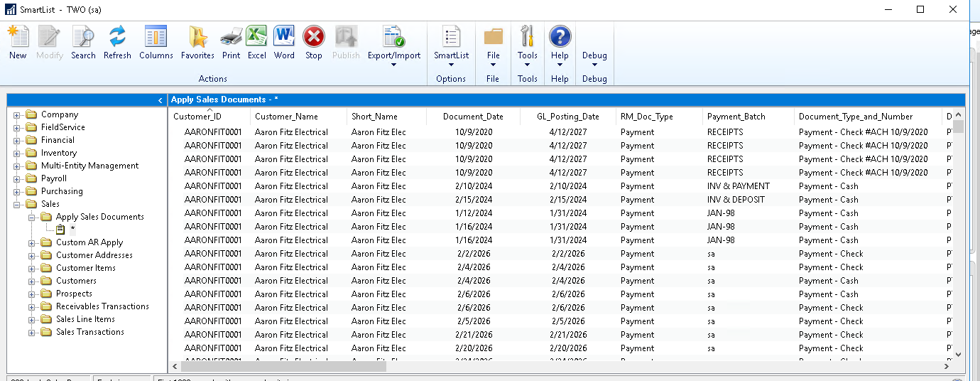Sort by Document_Date column header

[x=473, y=117]
